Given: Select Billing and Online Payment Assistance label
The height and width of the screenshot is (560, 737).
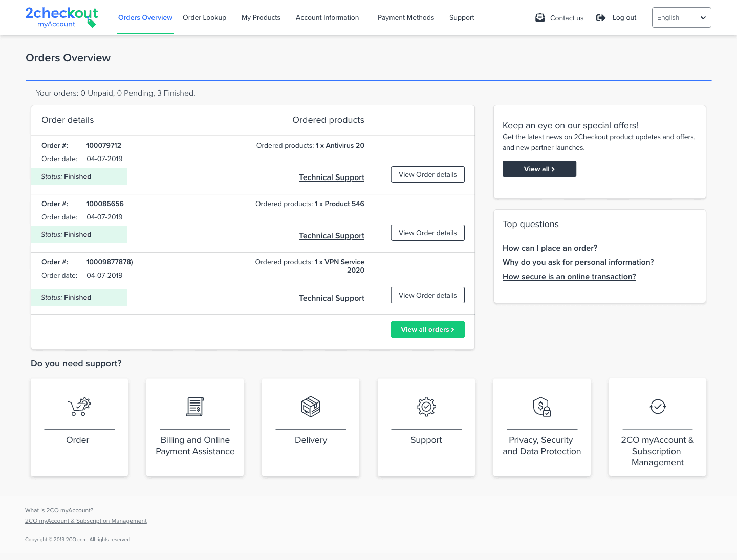Looking at the screenshot, I should pyautogui.click(x=195, y=445).
